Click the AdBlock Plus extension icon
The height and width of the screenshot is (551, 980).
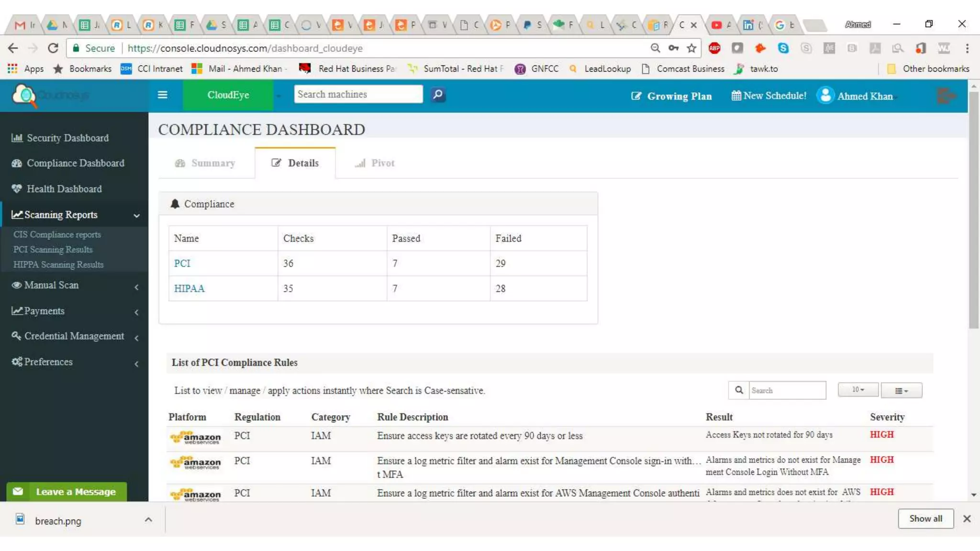714,48
